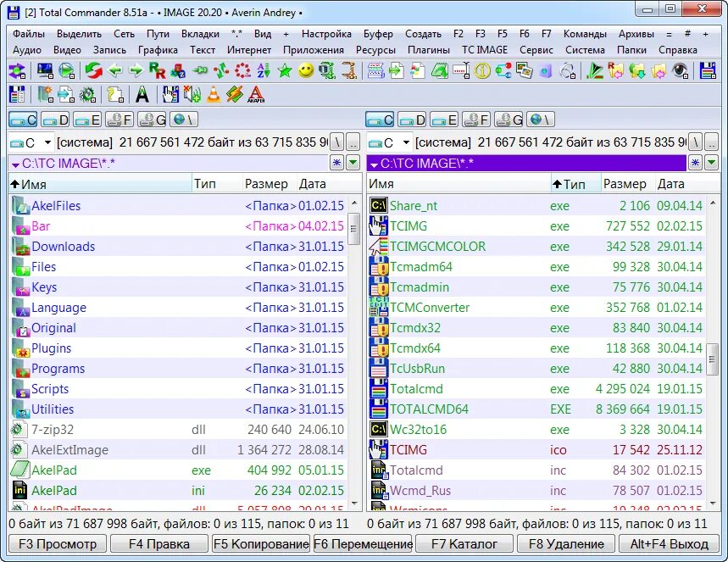This screenshot has width=728, height=562.
Task: Click the purple arrows icon in toolbar
Action: point(17,70)
